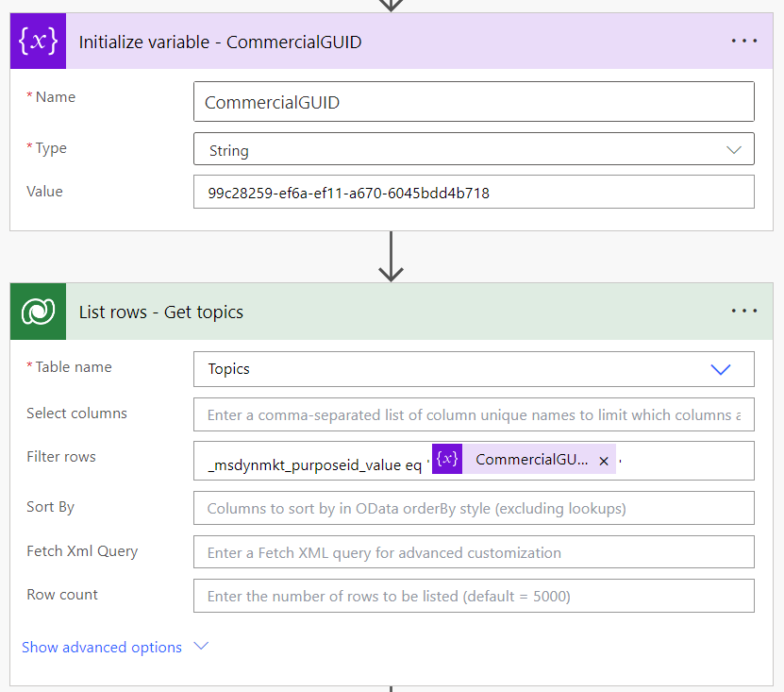The image size is (784, 692).
Task: Open ellipsis menu on Initialize variable step
Action: point(743,42)
